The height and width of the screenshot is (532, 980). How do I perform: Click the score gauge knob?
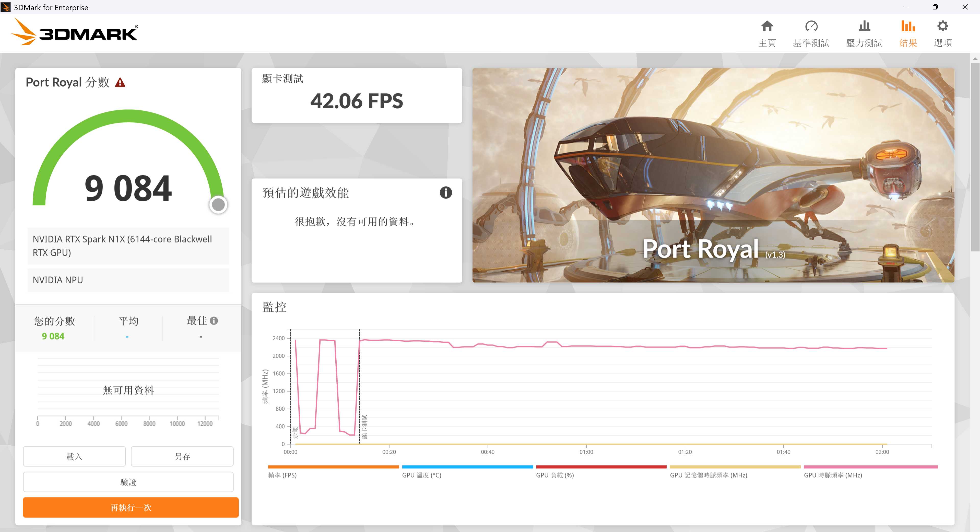(x=218, y=205)
